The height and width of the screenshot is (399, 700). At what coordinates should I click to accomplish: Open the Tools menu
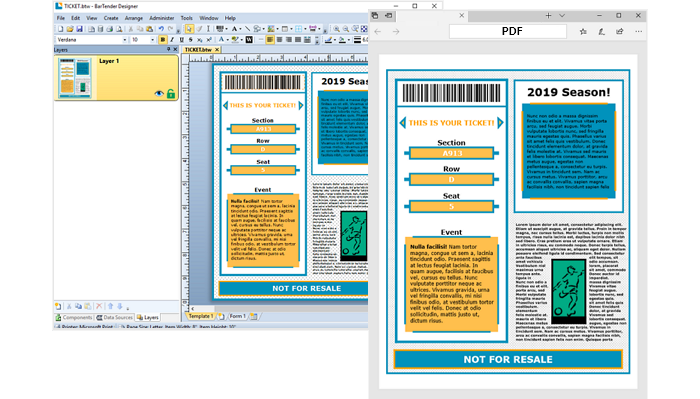(x=187, y=18)
